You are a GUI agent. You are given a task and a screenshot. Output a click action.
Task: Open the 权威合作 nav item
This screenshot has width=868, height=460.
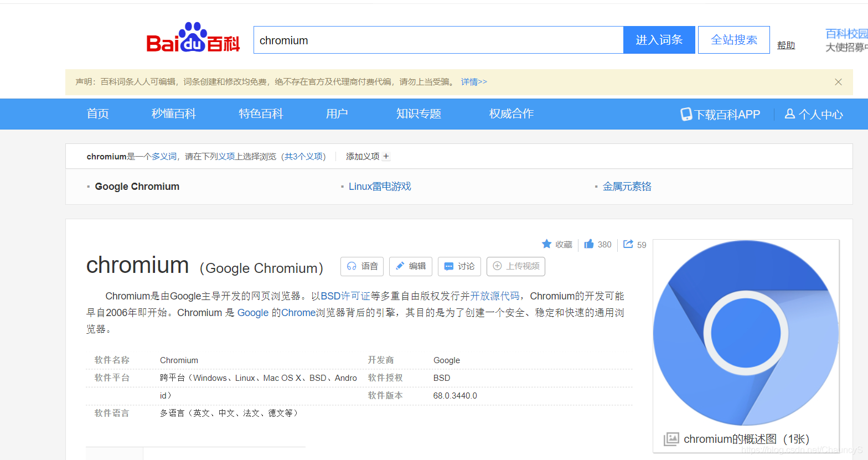tap(512, 114)
